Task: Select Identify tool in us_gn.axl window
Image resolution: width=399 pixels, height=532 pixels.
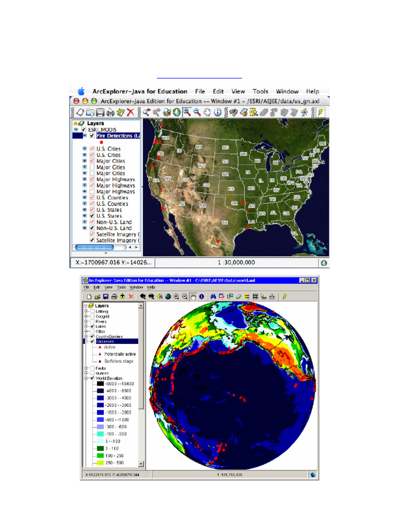Action: pos(218,112)
